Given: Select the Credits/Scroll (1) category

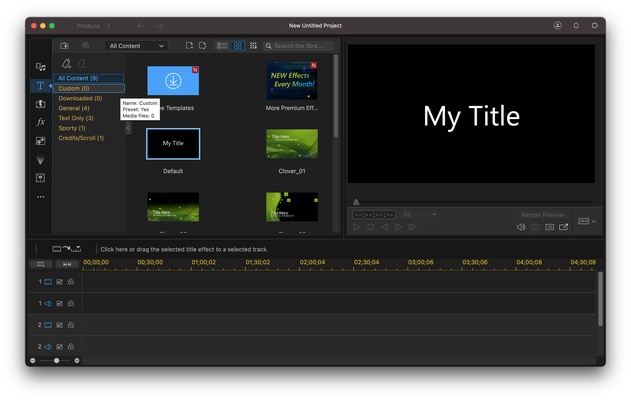Looking at the screenshot, I should pos(80,138).
